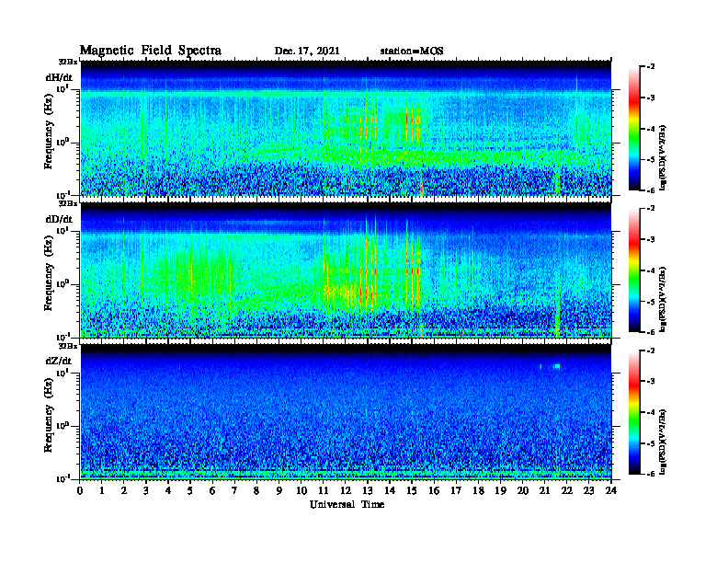Click the 10⁻¹ frequency tick of dZ/dt panel

click(x=62, y=478)
